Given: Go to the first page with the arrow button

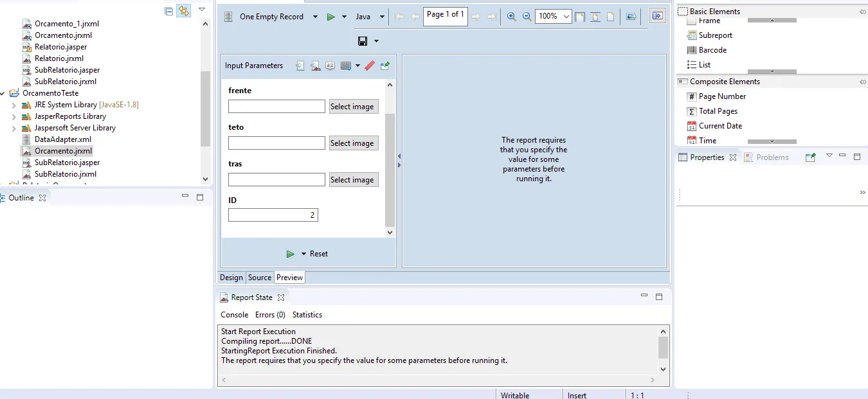Looking at the screenshot, I should [x=399, y=17].
